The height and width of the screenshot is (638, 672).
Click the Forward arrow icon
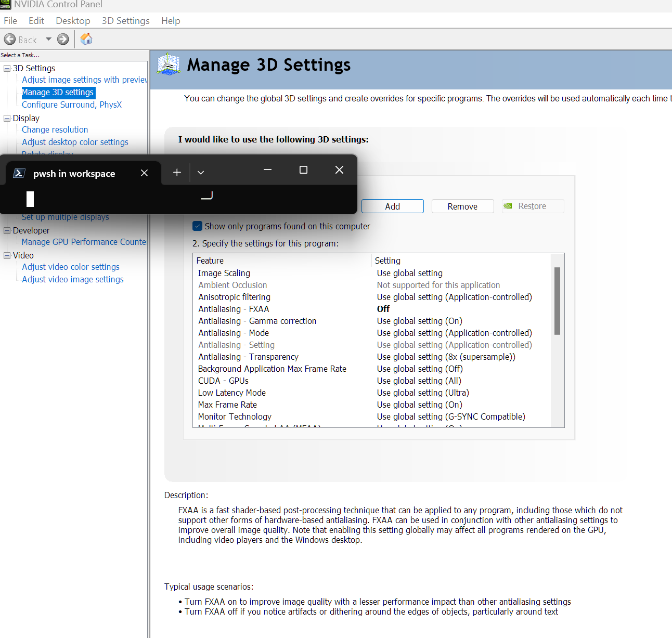tap(63, 40)
